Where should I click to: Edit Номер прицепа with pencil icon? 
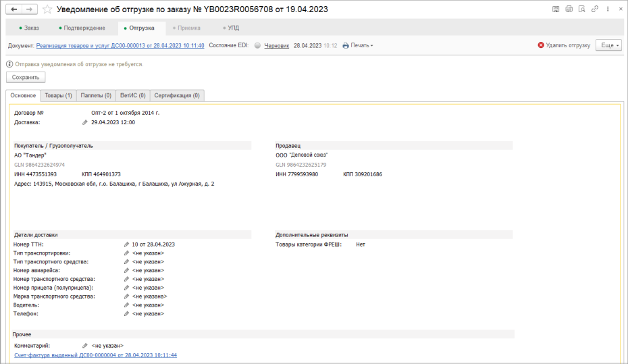pos(126,288)
